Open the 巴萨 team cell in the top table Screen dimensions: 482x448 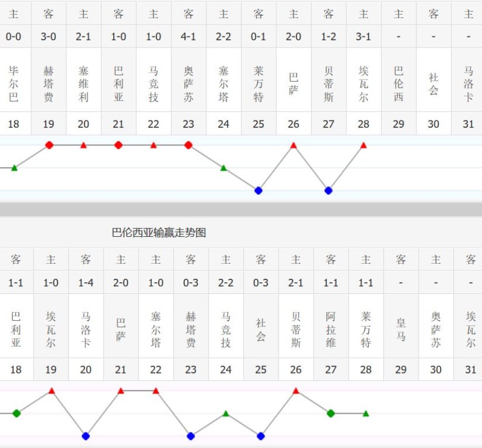pyautogui.click(x=294, y=80)
